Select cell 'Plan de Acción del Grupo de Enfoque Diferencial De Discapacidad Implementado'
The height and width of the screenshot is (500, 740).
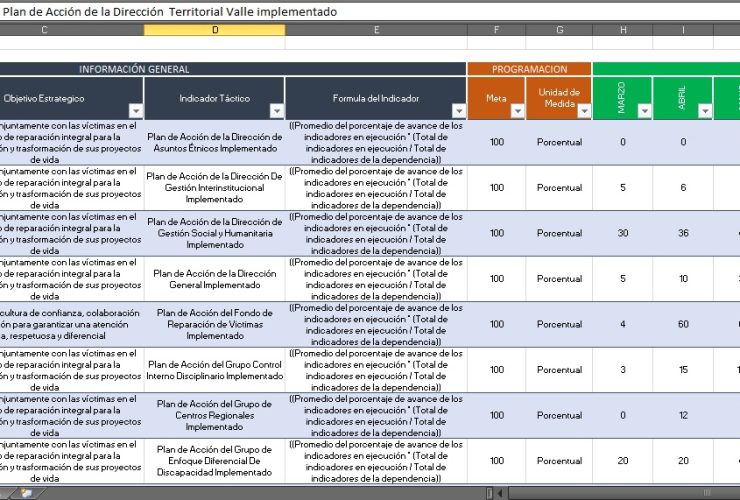pos(215,461)
